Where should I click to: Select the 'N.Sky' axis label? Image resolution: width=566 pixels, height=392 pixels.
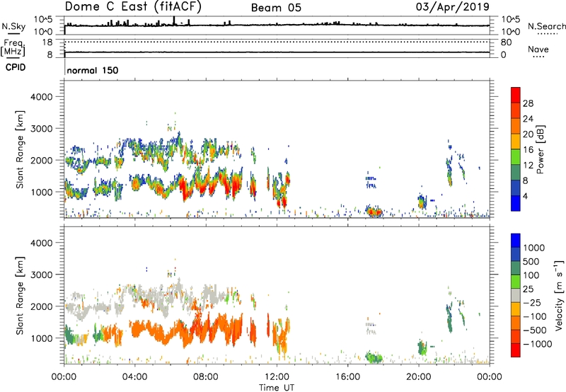[x=13, y=26]
